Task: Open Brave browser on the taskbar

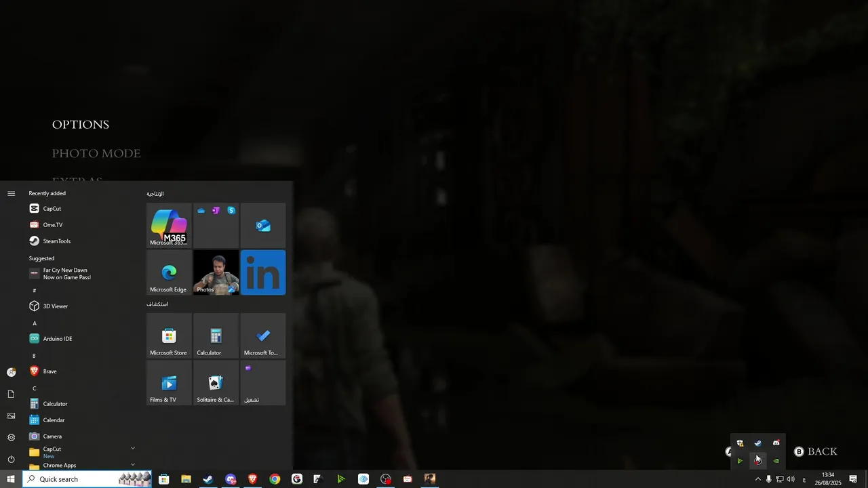Action: [253, 479]
